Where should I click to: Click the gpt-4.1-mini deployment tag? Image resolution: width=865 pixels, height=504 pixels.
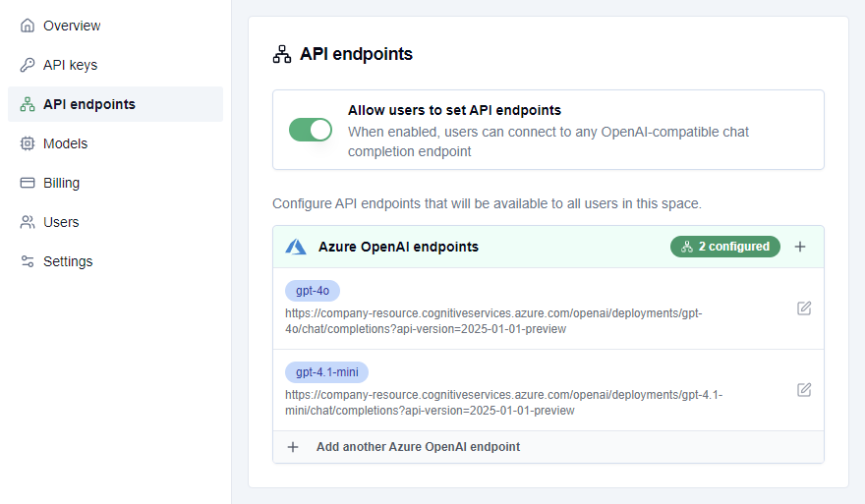click(326, 371)
